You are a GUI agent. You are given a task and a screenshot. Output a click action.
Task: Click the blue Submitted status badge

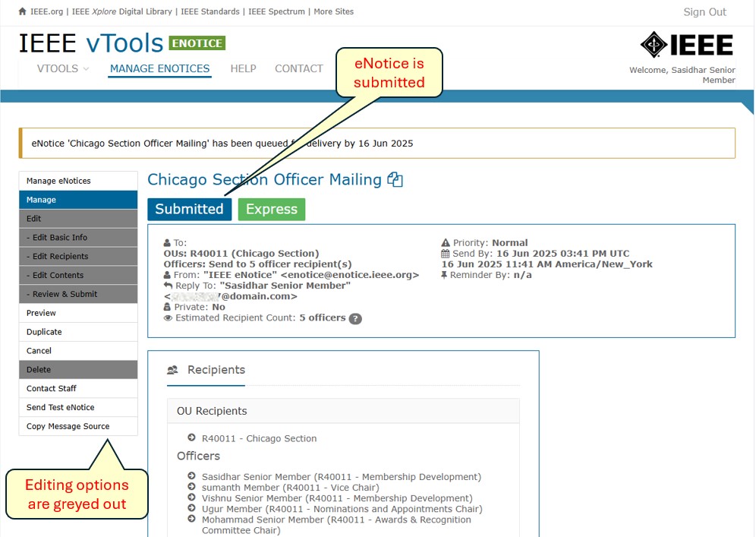tap(190, 209)
